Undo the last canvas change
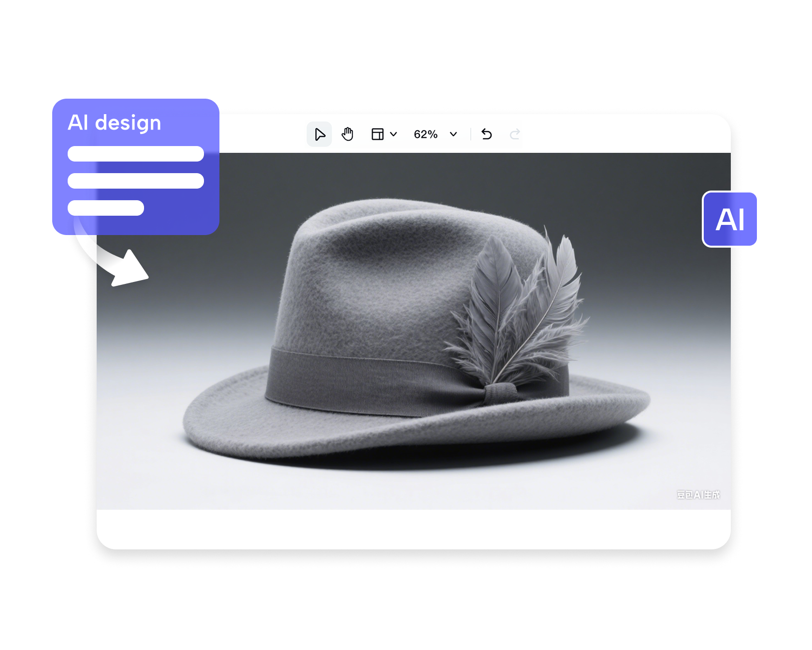Viewport: 812px width, 650px height. 487,134
